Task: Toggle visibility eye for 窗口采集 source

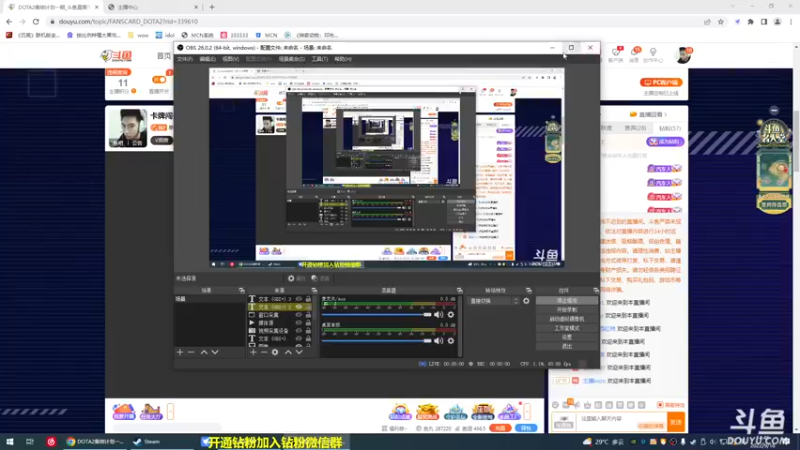Action: [x=298, y=315]
